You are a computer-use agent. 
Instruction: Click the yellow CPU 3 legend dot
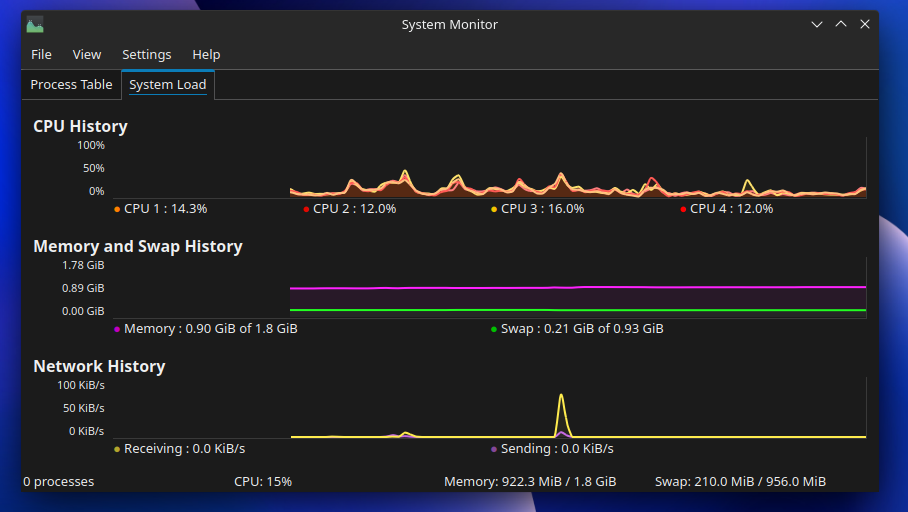click(494, 209)
